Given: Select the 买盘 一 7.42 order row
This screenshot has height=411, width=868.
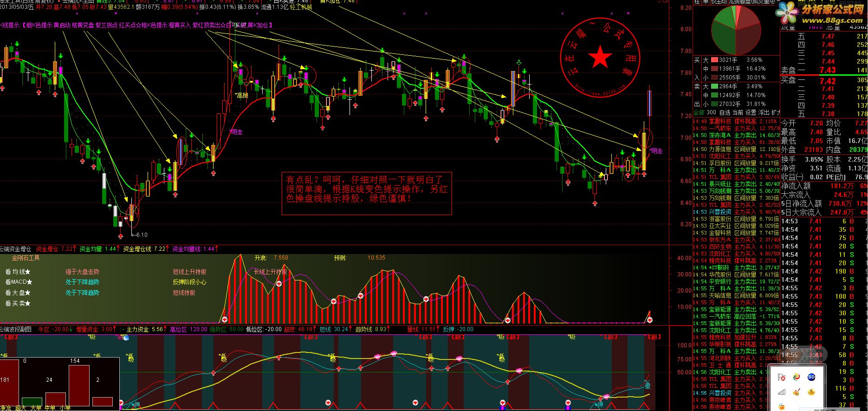Looking at the screenshot, I should coord(824,81).
